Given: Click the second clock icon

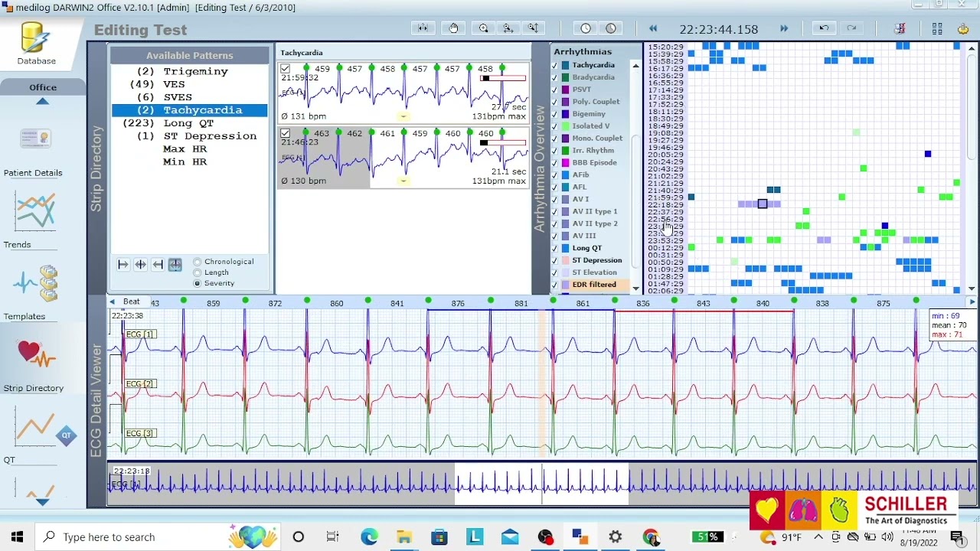Looking at the screenshot, I should 611,28.
